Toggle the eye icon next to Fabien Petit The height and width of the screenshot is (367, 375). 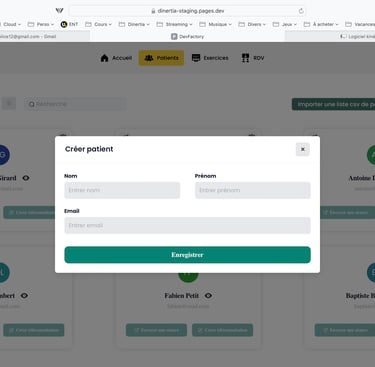click(x=208, y=296)
